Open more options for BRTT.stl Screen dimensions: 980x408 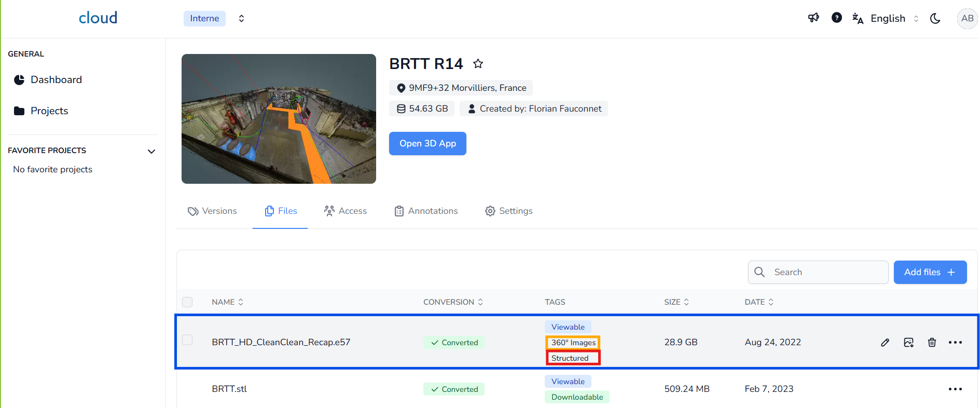click(x=955, y=389)
